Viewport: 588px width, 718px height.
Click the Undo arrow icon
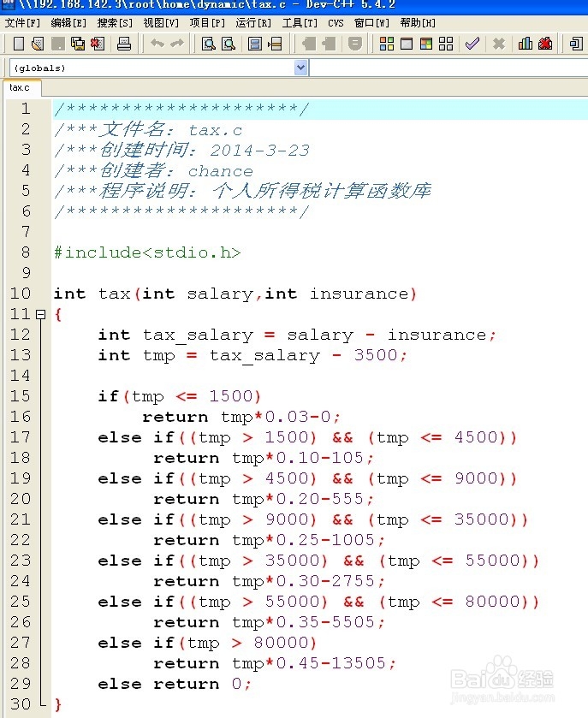tap(157, 44)
